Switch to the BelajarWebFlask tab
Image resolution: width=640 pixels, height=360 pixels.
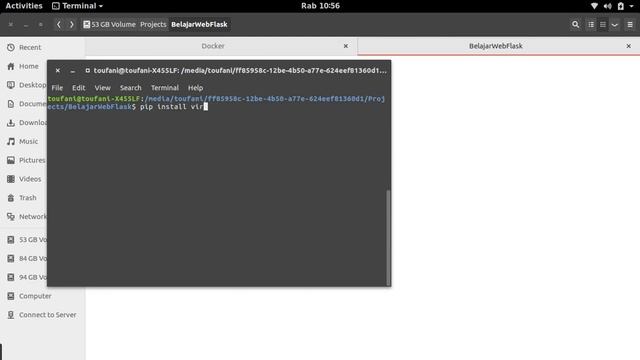[496, 46]
